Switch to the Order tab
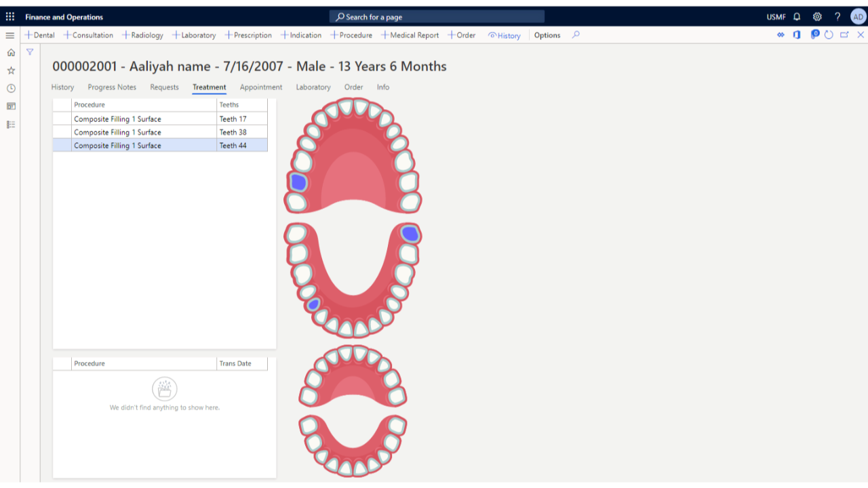This screenshot has height=488, width=868. (353, 87)
